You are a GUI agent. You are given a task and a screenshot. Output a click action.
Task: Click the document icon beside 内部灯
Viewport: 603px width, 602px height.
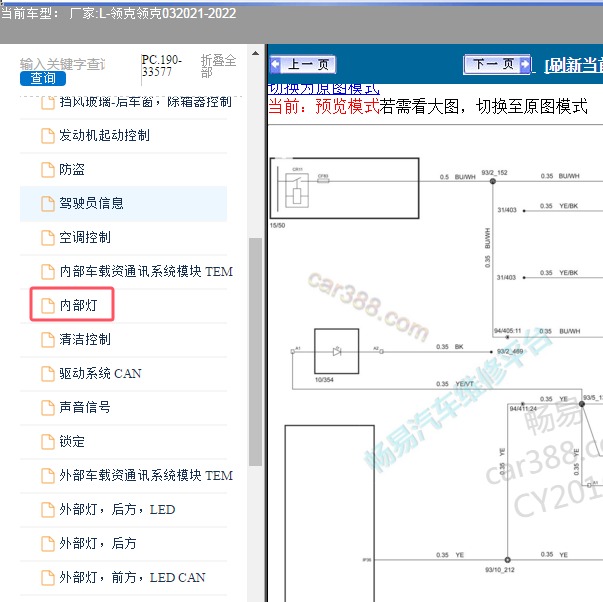[48, 305]
